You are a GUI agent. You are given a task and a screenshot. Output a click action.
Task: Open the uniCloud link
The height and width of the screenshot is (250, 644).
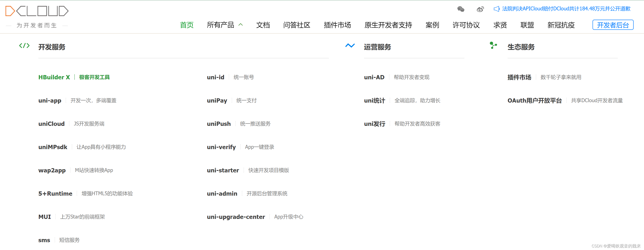(x=51, y=124)
